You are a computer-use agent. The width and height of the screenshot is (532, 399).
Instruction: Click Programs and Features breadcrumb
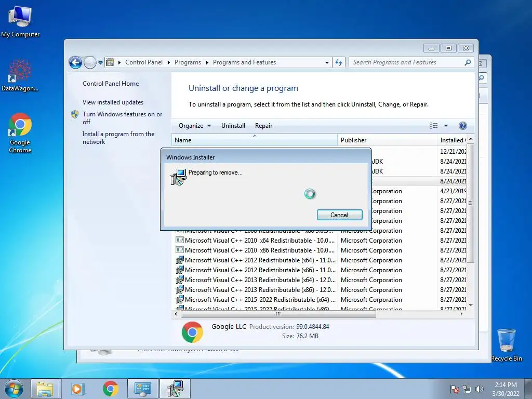(244, 62)
